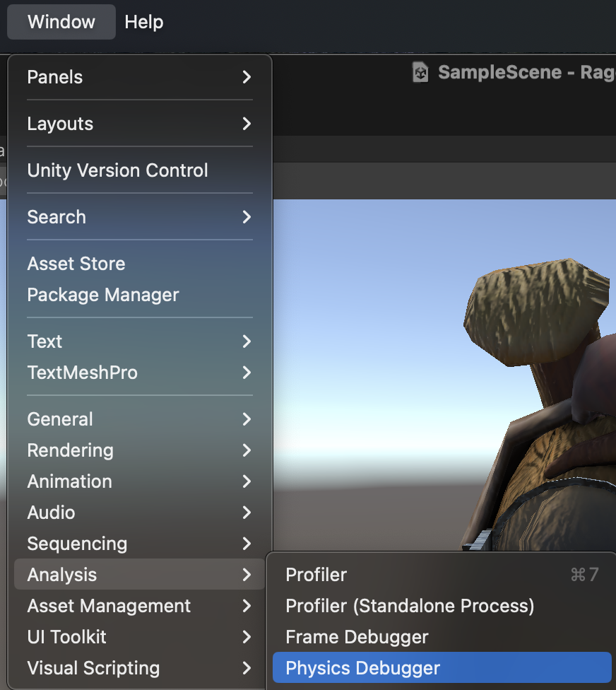Choose Profiler (Standalone Process)
This screenshot has height=690, width=616.
442,606
